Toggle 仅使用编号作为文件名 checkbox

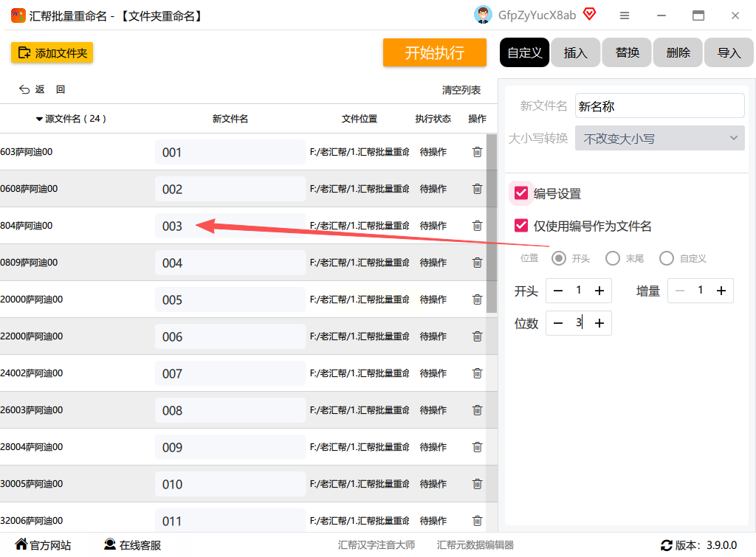pyautogui.click(x=520, y=226)
